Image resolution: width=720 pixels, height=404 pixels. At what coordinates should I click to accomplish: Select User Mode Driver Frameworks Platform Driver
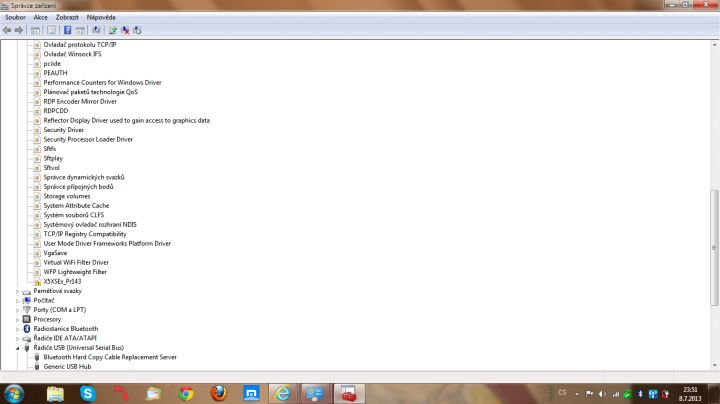tap(107, 243)
